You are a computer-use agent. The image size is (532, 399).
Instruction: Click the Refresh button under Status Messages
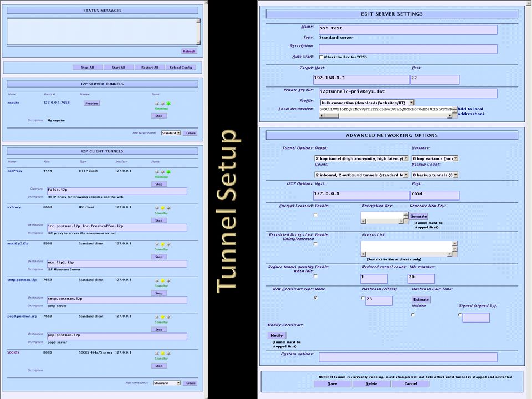[x=189, y=51]
